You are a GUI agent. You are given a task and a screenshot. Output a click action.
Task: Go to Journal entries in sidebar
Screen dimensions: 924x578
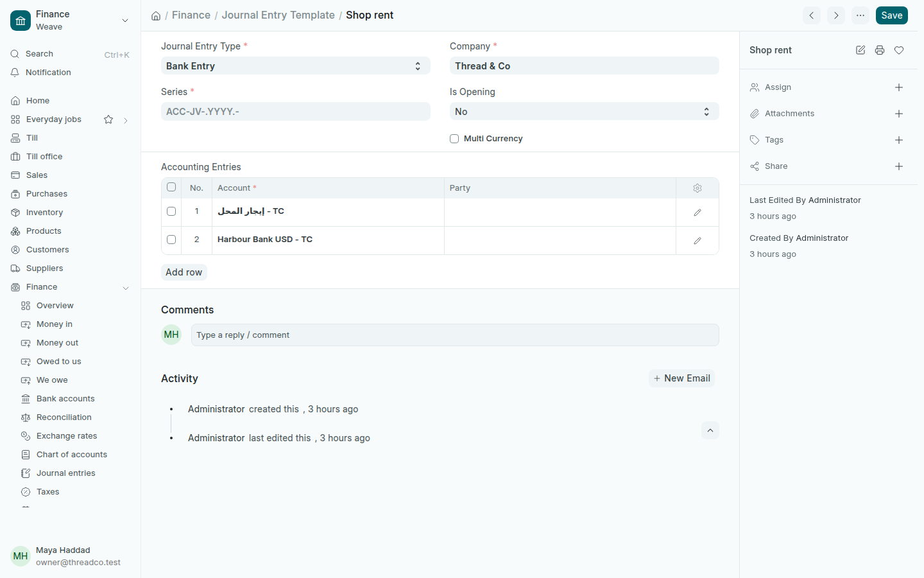point(66,473)
